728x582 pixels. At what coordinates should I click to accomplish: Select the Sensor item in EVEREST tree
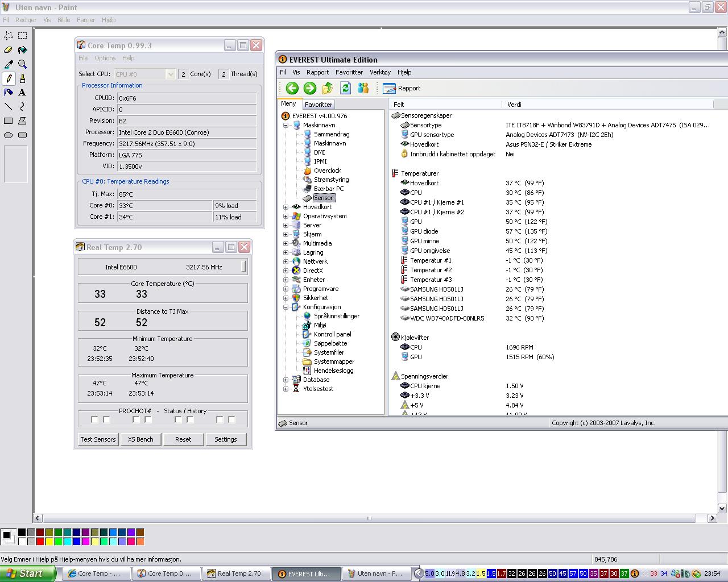coord(323,198)
